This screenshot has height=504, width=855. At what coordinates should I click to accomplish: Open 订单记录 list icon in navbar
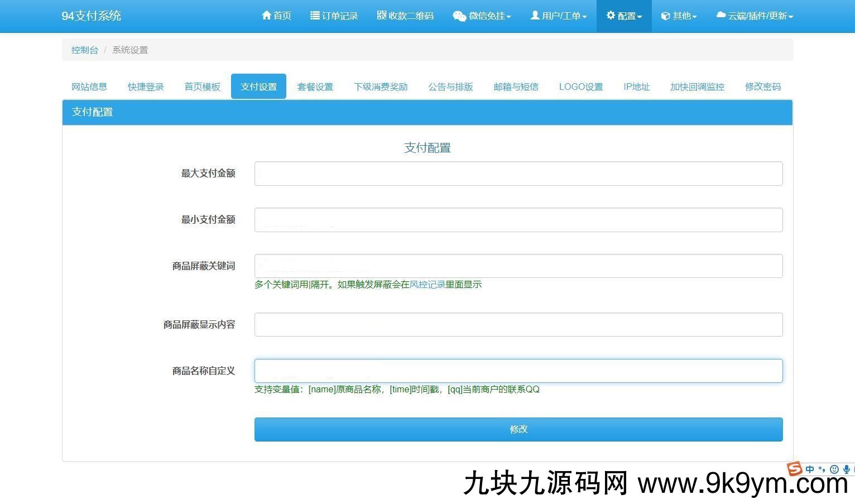click(x=315, y=16)
